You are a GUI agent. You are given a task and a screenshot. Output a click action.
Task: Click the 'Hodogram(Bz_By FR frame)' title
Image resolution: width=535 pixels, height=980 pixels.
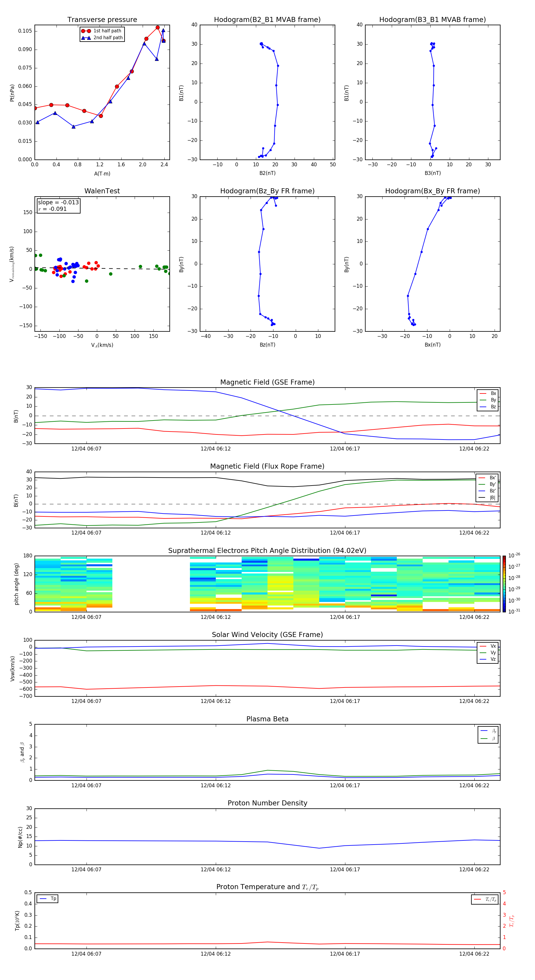[x=267, y=191]
